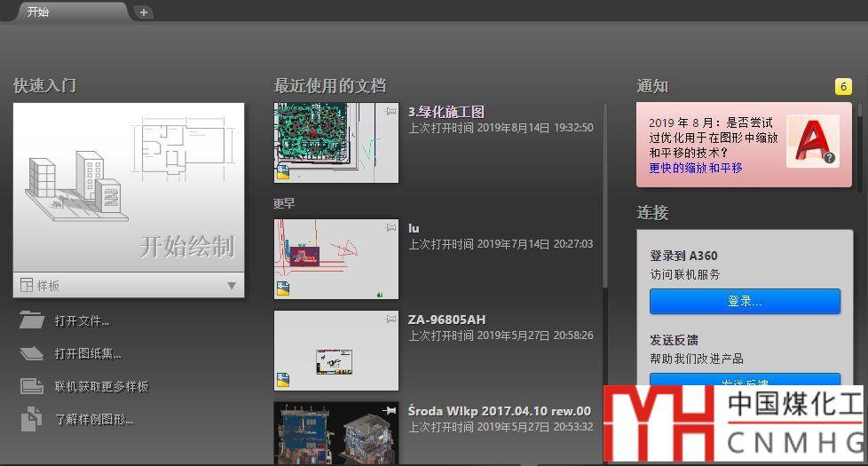Pin the 3.绿化施工图 document
The image size is (868, 466).
(391, 111)
